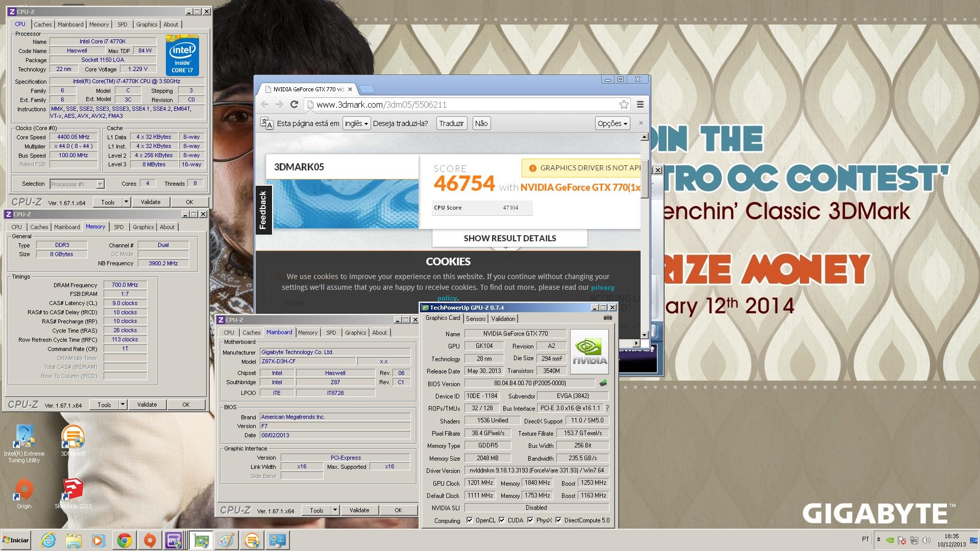Image resolution: width=980 pixels, height=551 pixels.
Task: Switch to the Sensors tab in GPU-Z
Action: (476, 318)
